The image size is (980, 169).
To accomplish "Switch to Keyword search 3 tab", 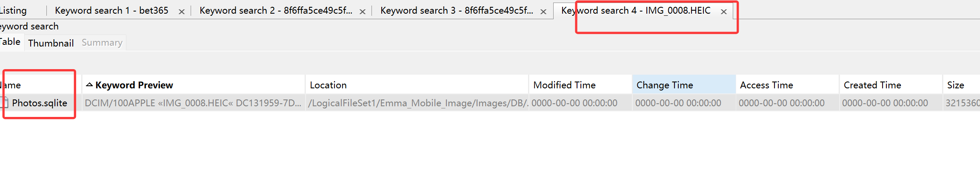I will coord(457,11).
